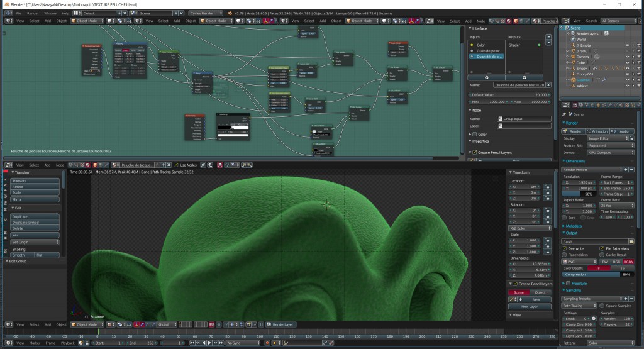Click the Rotate tool button
644x349 pixels.
(35, 186)
